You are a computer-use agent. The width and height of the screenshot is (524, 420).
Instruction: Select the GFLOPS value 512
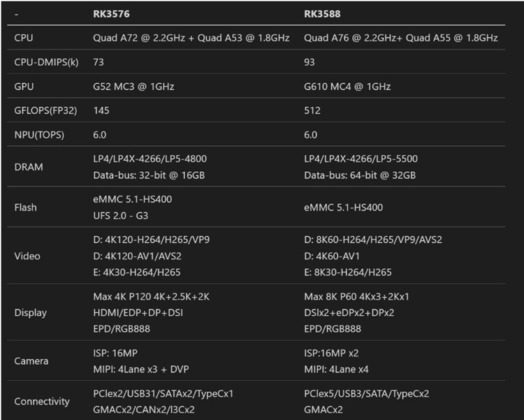(x=312, y=110)
